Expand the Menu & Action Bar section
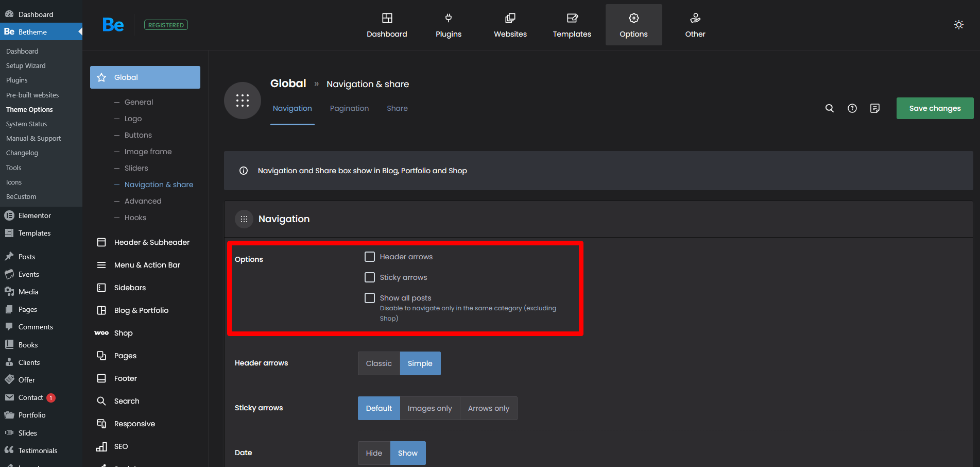 click(147, 265)
